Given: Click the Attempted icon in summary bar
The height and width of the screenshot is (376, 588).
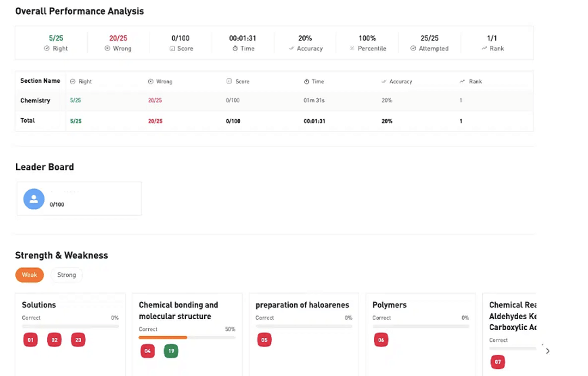Looking at the screenshot, I should click(413, 49).
